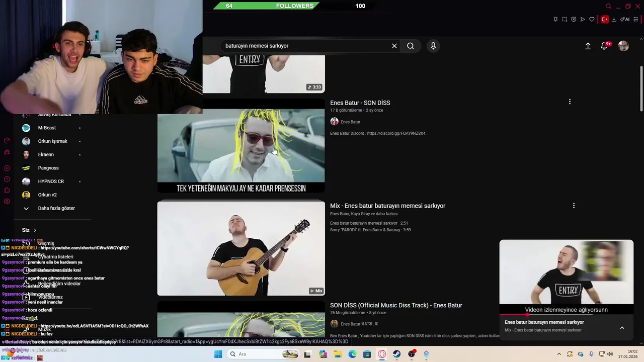Open 'Mix - Enes batur baturayın memesi sarkıyor' title

387,206
